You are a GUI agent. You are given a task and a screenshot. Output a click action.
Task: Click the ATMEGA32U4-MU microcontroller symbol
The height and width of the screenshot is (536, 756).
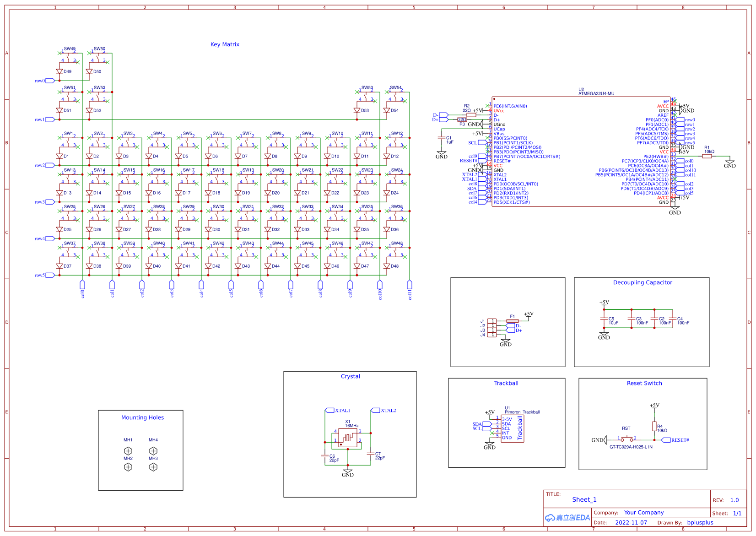(x=581, y=151)
